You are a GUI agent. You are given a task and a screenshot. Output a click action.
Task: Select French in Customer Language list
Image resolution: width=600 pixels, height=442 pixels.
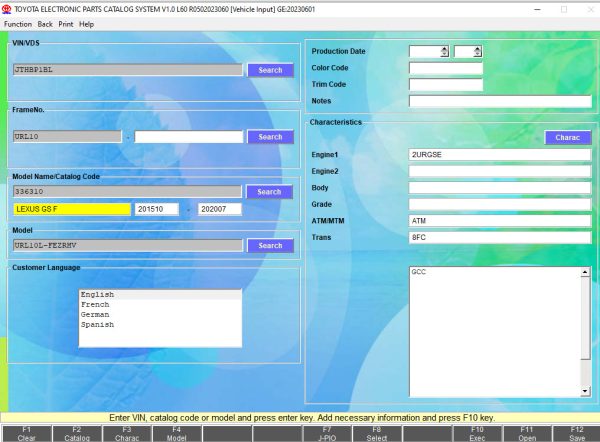tap(160, 305)
